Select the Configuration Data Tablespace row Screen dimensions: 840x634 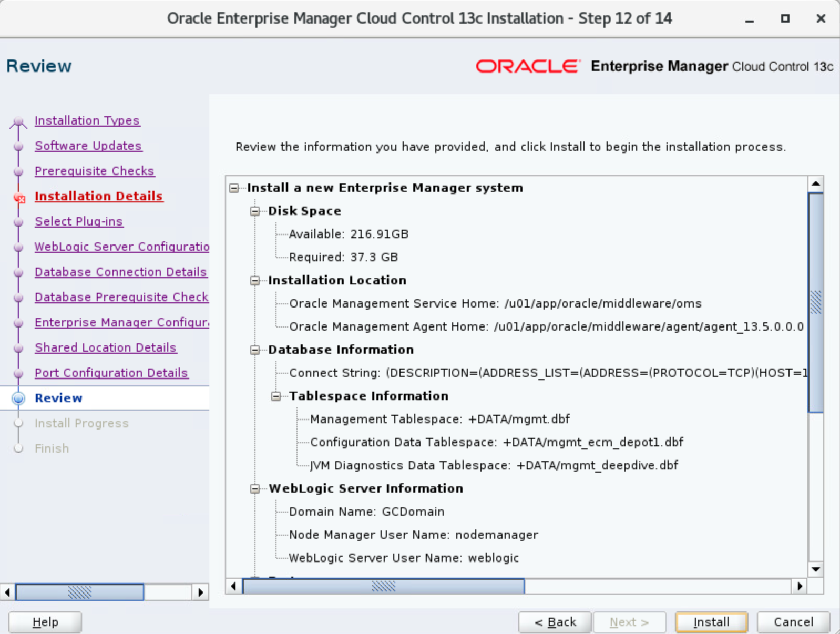[x=497, y=443]
